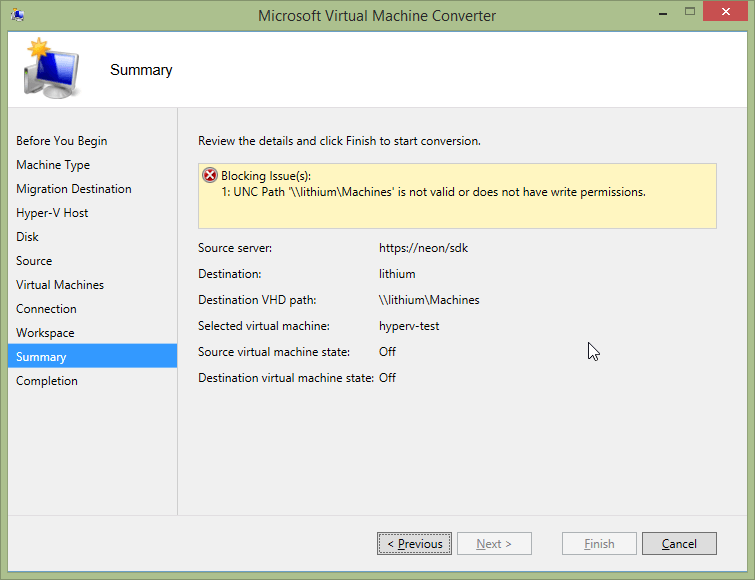Cancel the conversion wizard
The height and width of the screenshot is (580, 755).
(x=679, y=543)
